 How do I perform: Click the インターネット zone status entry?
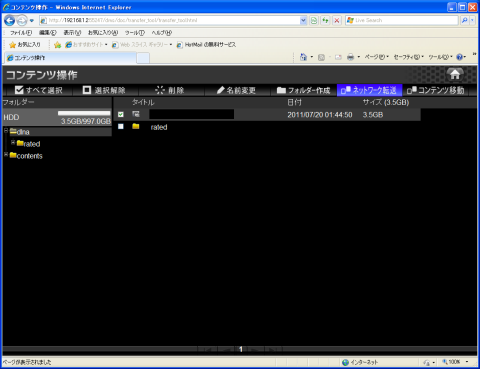pyautogui.click(x=360, y=362)
